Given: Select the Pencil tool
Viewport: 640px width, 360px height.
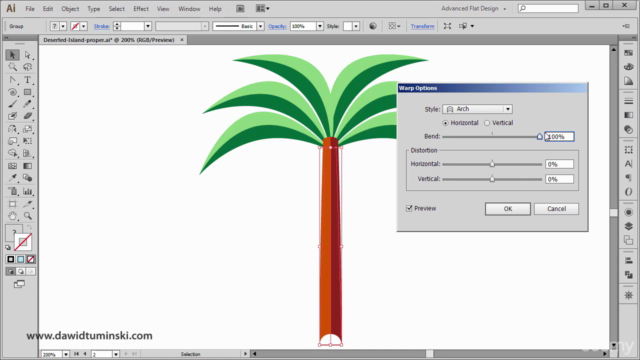Looking at the screenshot, I should pyautogui.click(x=27, y=104).
